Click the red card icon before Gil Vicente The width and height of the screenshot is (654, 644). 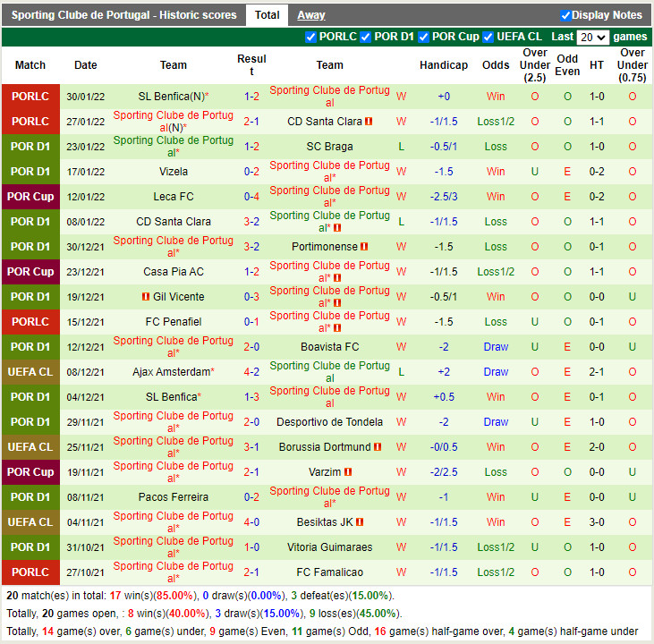146,297
